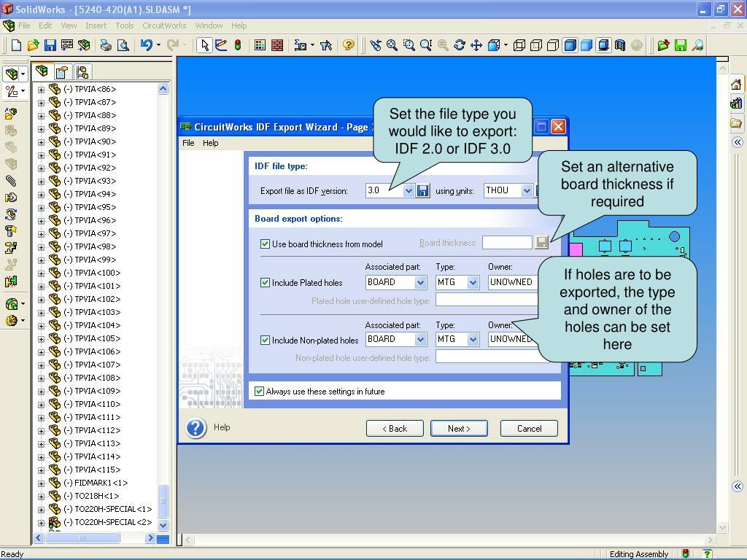The image size is (747, 560).
Task: Switch to the PropertyManager tab
Action: [x=62, y=72]
